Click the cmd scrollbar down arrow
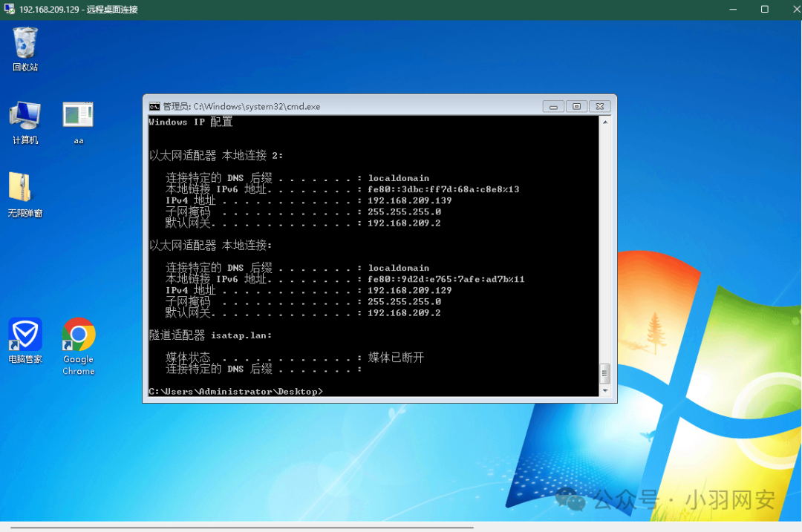 click(605, 390)
